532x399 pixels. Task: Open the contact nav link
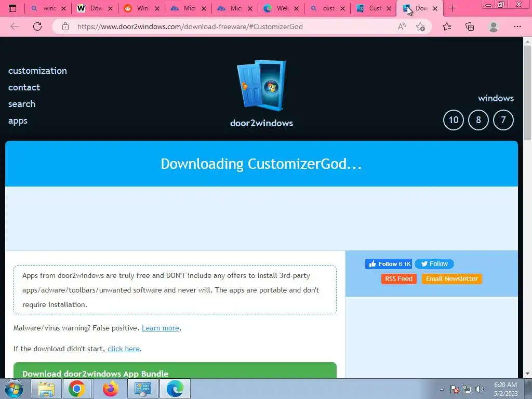click(x=24, y=87)
